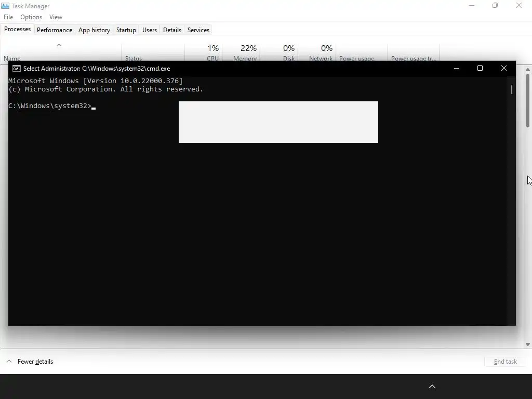This screenshot has height=399, width=532.
Task: Click the Task Manager scroll up arrow
Action: 528,70
